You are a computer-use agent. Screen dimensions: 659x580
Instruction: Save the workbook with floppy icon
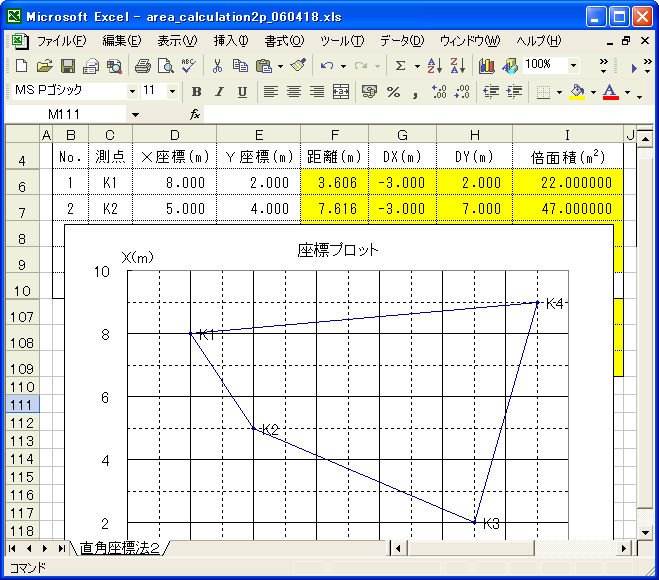pyautogui.click(x=68, y=66)
